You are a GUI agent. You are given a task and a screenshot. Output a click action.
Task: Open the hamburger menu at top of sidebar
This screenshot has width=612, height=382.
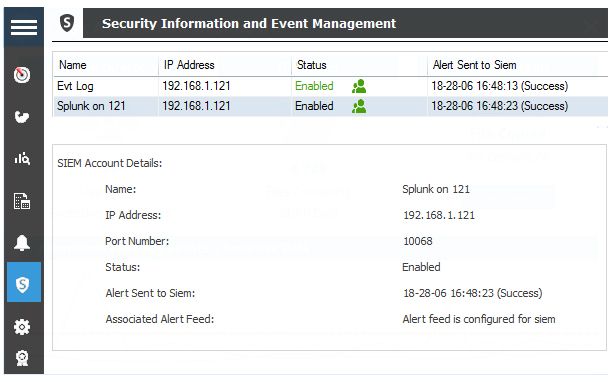(x=24, y=27)
